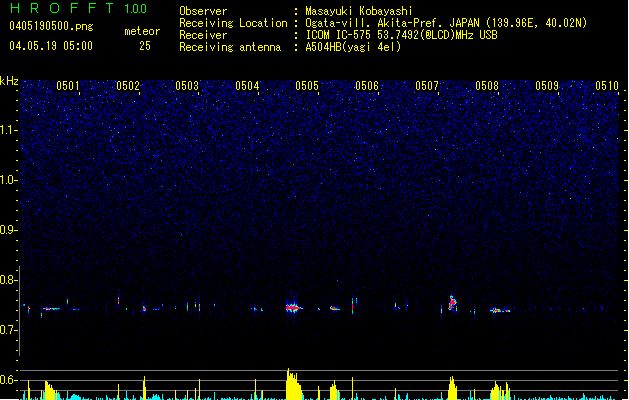
Task: Click the 1.0 kHz axis label
Action: 8,180
